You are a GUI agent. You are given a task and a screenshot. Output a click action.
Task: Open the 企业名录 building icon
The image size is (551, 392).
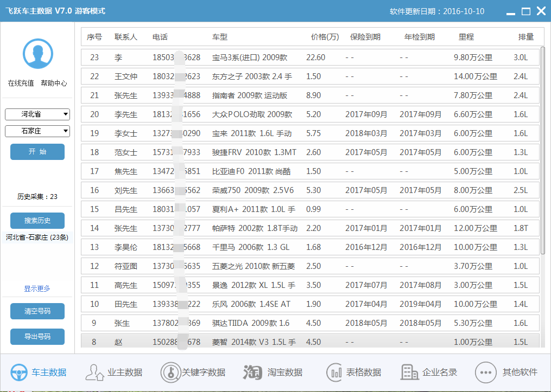pyautogui.click(x=410, y=372)
